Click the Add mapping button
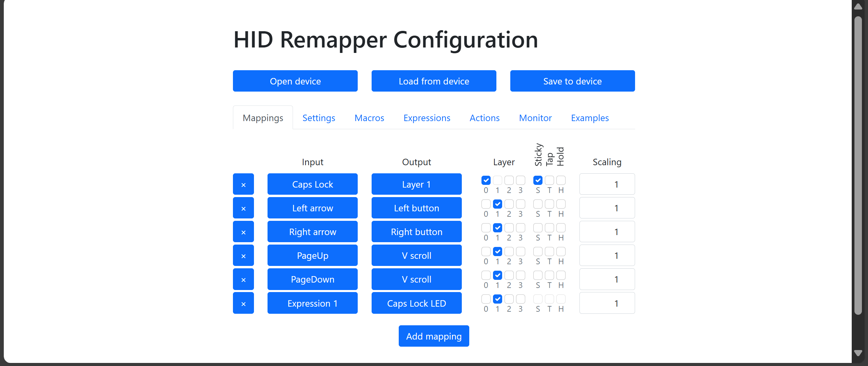The width and height of the screenshot is (868, 366). pyautogui.click(x=434, y=336)
